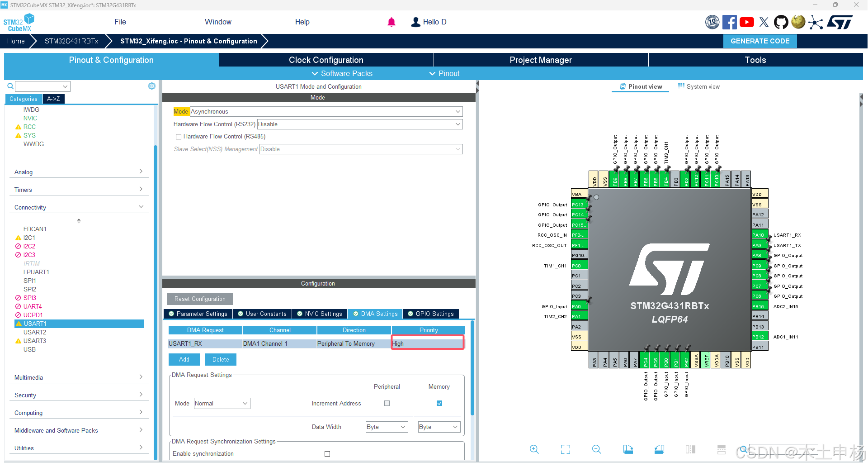Switch to Clock Configuration tab
868x467 pixels.
[326, 60]
